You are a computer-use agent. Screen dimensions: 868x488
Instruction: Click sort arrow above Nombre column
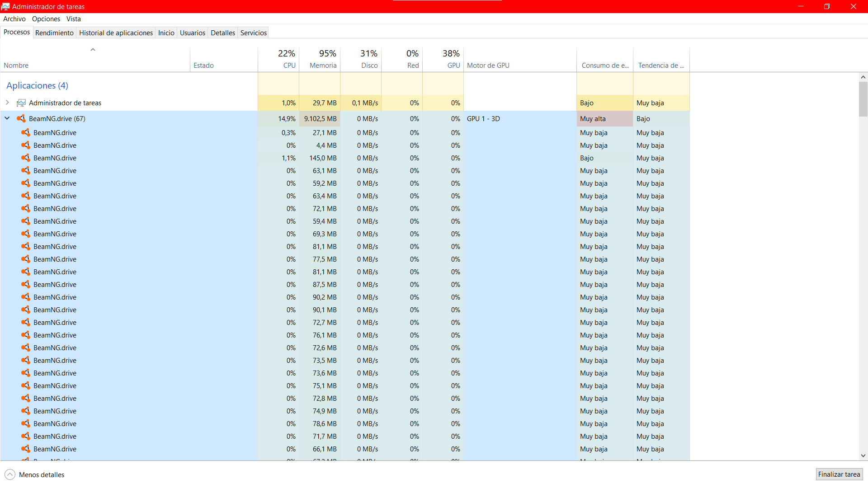click(x=93, y=50)
